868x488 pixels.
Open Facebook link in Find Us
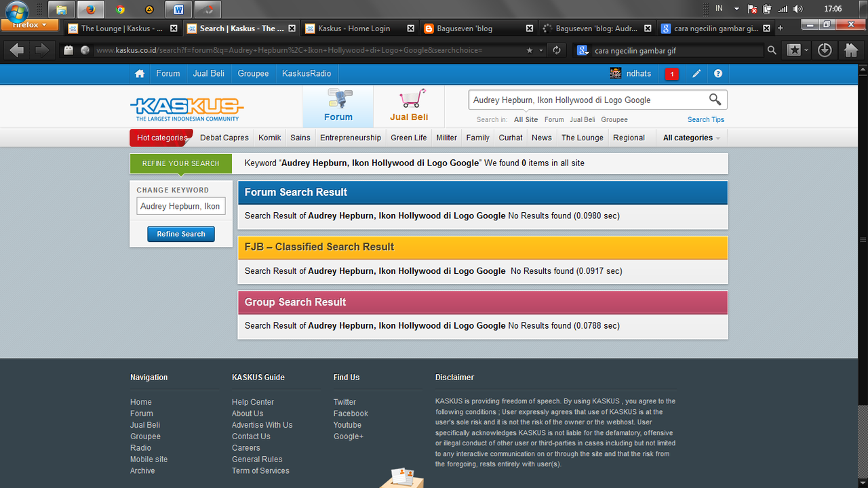[351, 414]
